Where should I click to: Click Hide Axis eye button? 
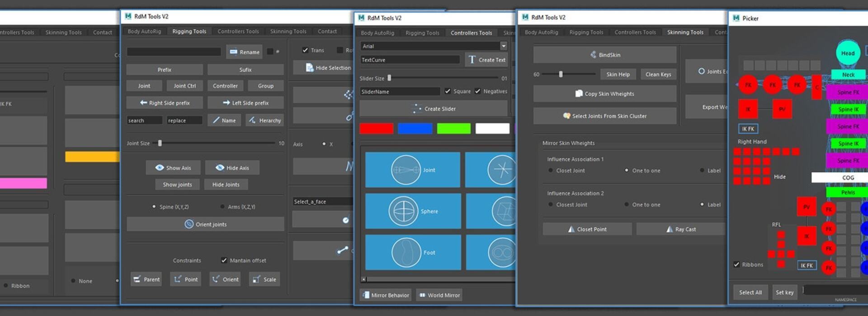click(x=232, y=168)
